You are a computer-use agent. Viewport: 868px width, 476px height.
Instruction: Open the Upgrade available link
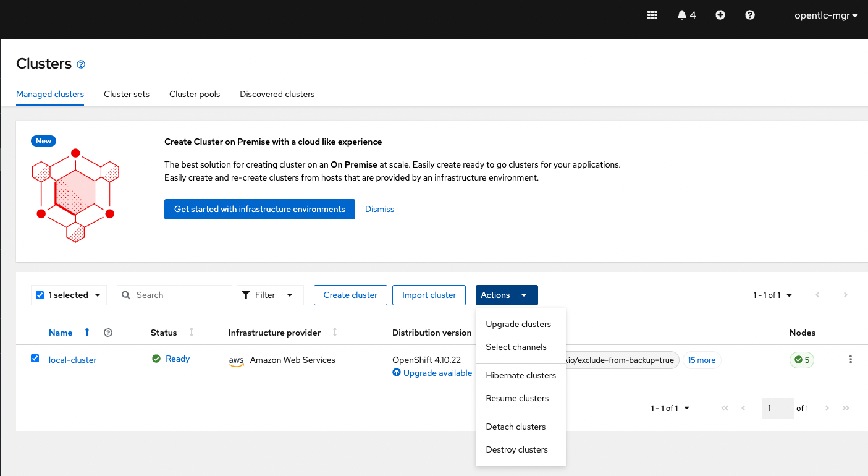[437, 373]
